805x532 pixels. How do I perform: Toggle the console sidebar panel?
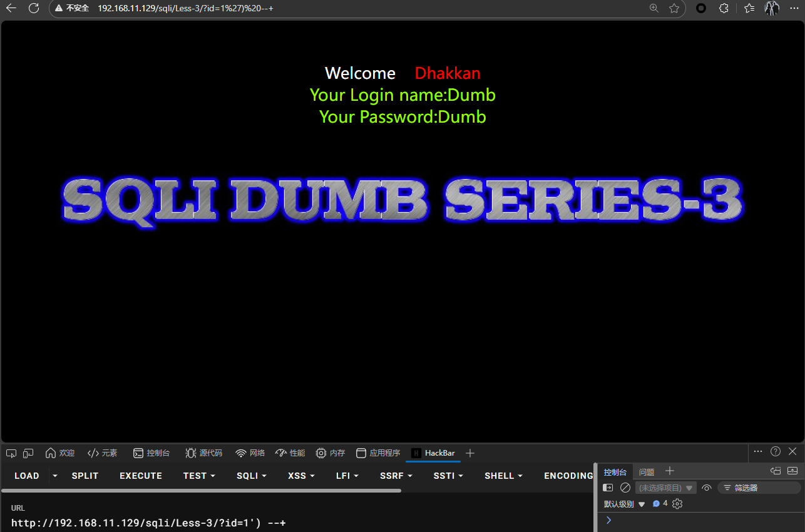pos(608,488)
